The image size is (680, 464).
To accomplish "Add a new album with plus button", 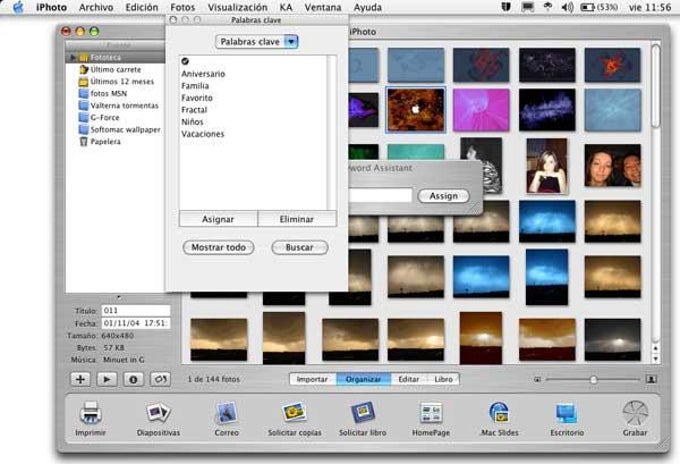I will click(x=80, y=379).
